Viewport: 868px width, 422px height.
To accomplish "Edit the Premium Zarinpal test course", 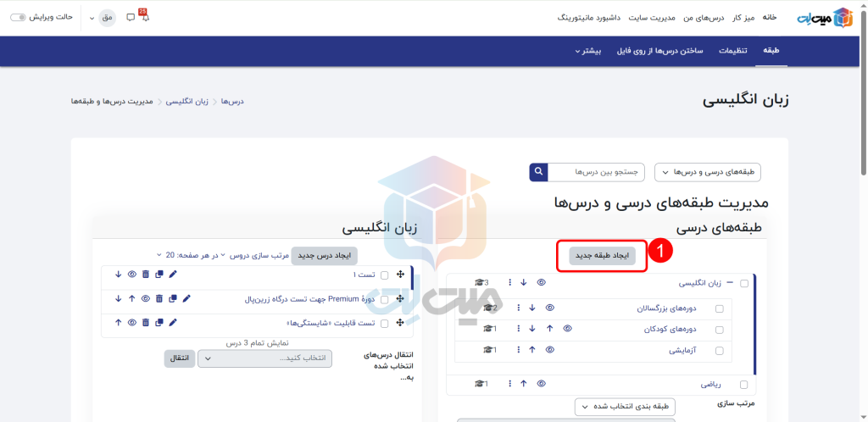I will point(186,298).
